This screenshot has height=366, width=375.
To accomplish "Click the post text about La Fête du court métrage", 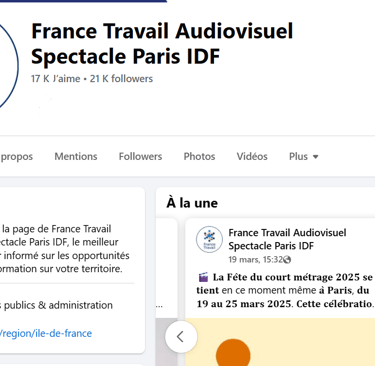I will click(x=285, y=290).
